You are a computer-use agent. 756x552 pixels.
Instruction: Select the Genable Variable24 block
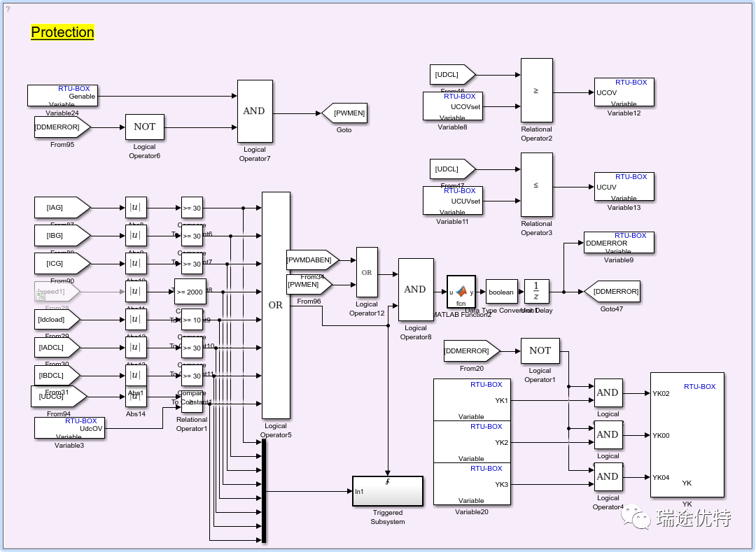[62, 96]
